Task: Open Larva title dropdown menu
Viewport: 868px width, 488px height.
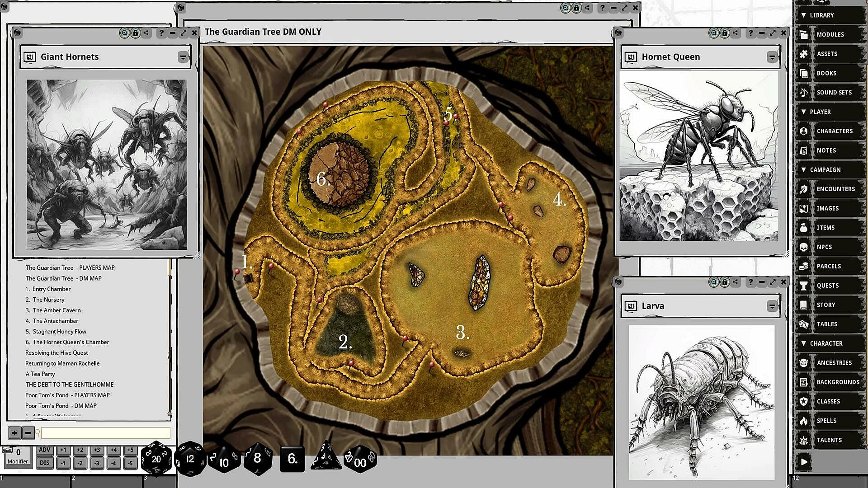Action: click(x=772, y=306)
